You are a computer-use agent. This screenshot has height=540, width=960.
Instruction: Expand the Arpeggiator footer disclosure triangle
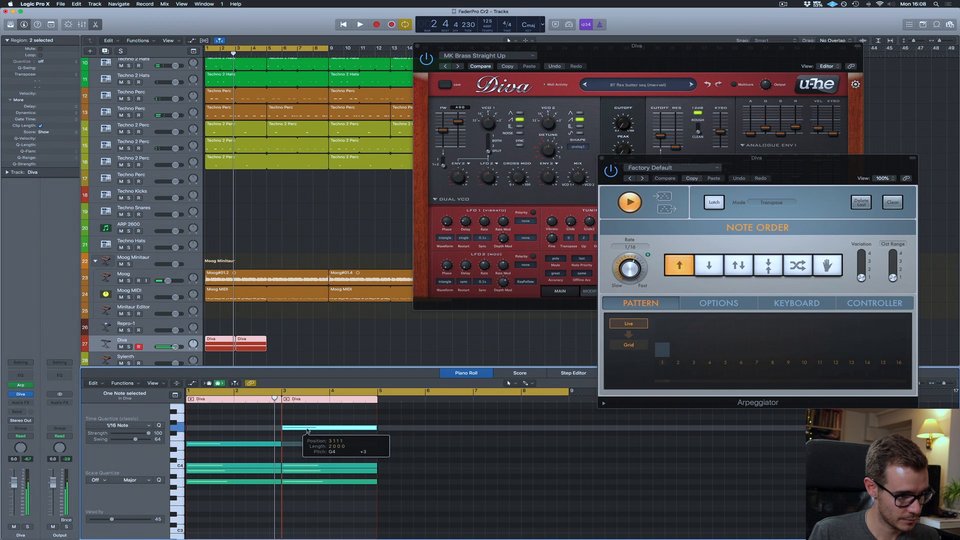(604, 403)
